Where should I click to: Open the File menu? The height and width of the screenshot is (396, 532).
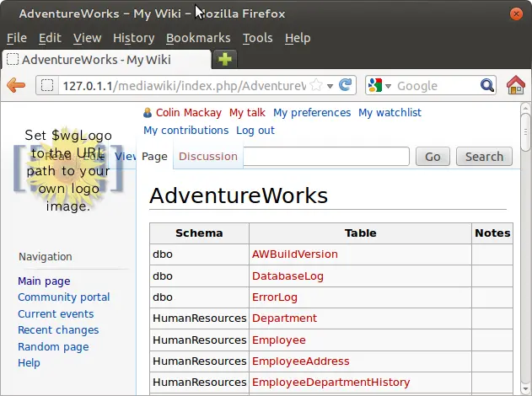pyautogui.click(x=17, y=38)
